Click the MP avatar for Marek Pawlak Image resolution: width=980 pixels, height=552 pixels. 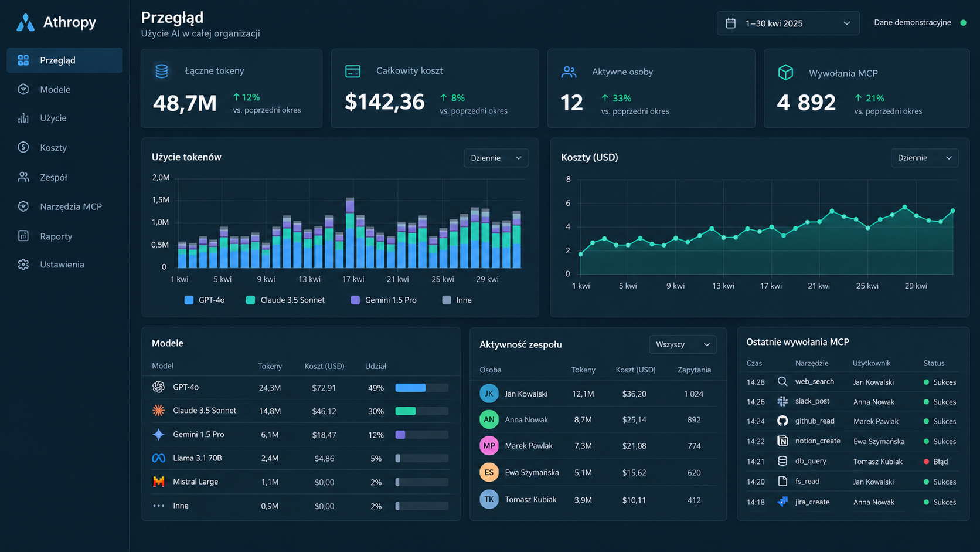[x=489, y=446]
